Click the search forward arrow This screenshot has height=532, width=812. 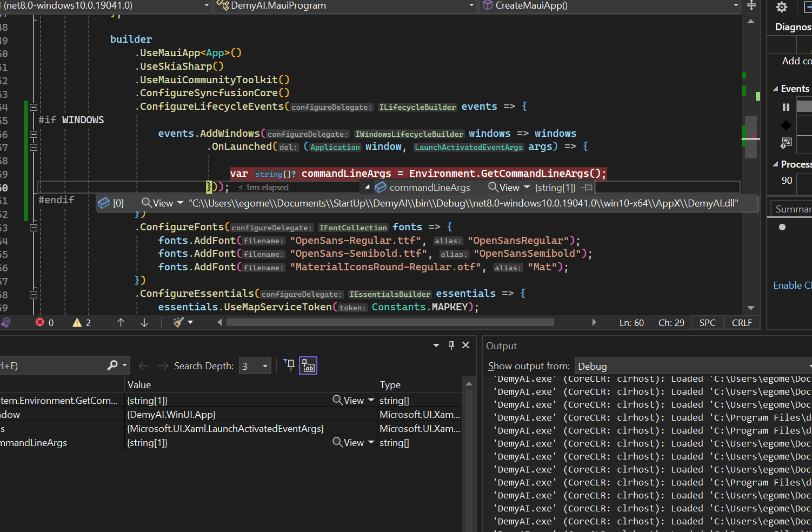point(163,366)
